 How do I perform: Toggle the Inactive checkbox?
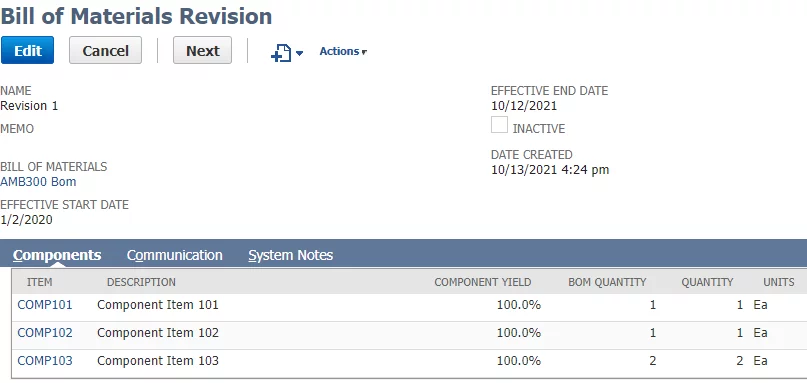(499, 125)
